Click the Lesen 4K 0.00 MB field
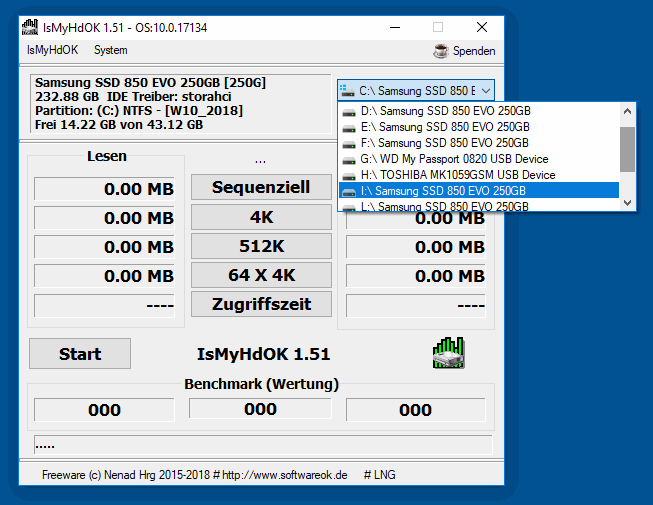This screenshot has height=505, width=653. (x=104, y=218)
